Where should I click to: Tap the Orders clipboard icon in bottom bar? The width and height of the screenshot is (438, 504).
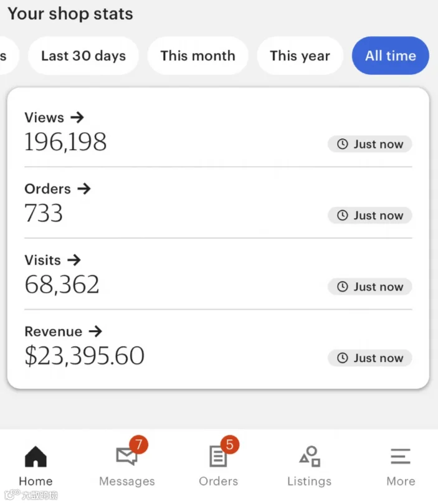click(x=218, y=456)
